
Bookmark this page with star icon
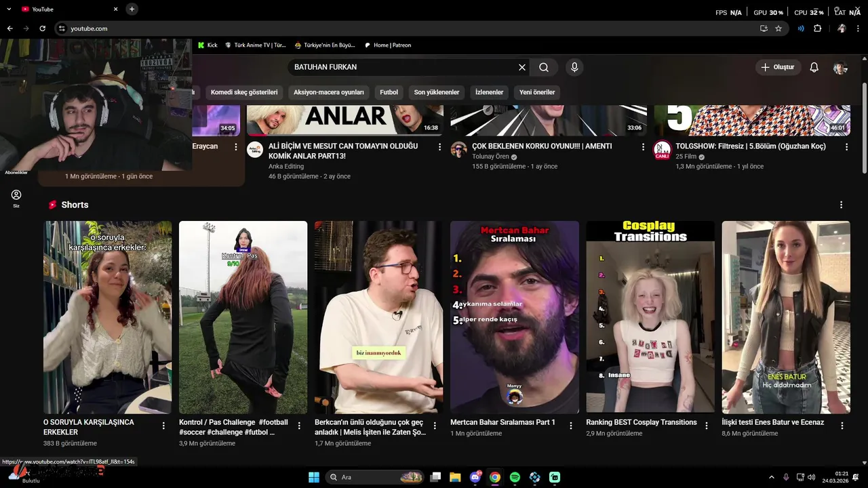(x=778, y=28)
